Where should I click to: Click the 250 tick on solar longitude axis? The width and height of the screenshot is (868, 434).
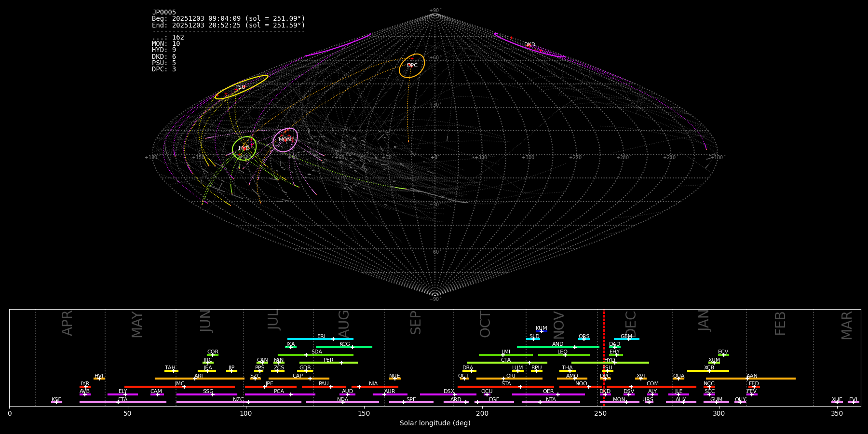(x=600, y=413)
